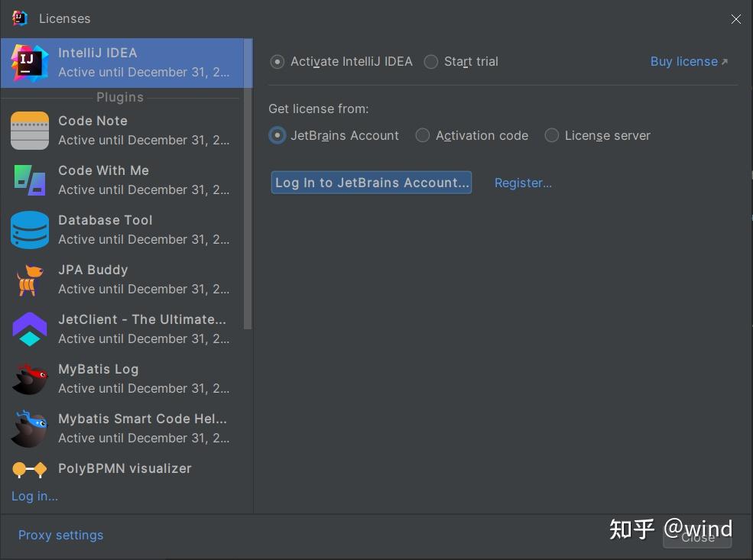Click the MyBatis Log plugin icon
The image size is (753, 560).
29,378
